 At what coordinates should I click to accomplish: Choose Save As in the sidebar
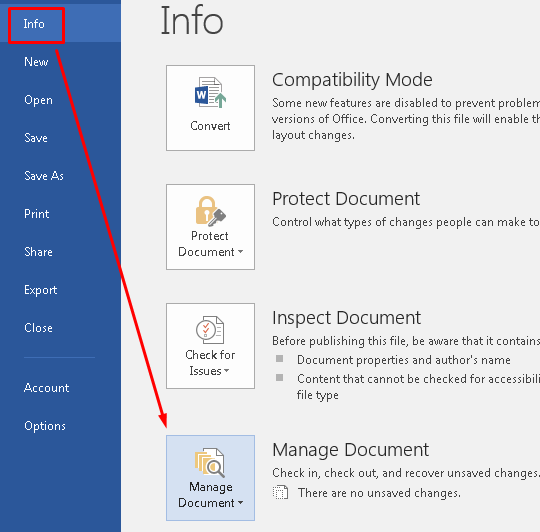44,176
